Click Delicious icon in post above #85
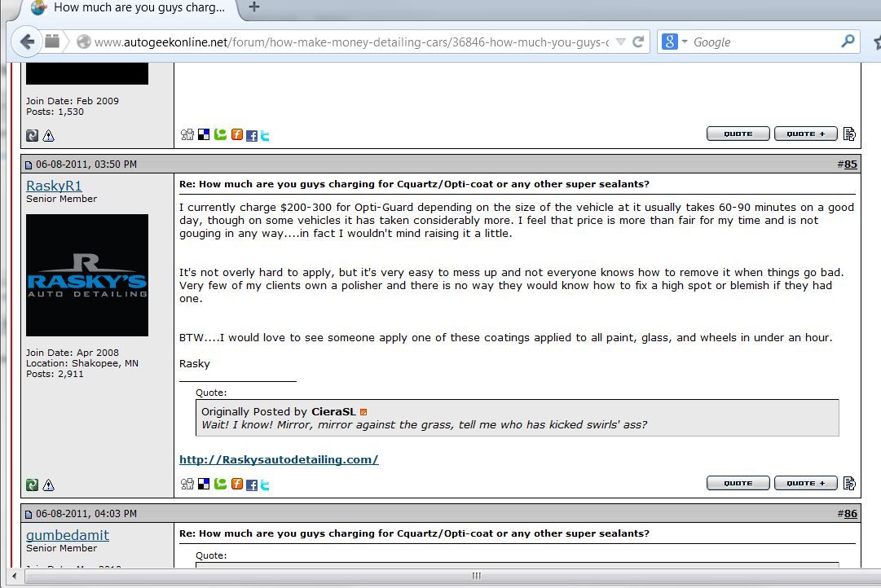 pyautogui.click(x=204, y=135)
